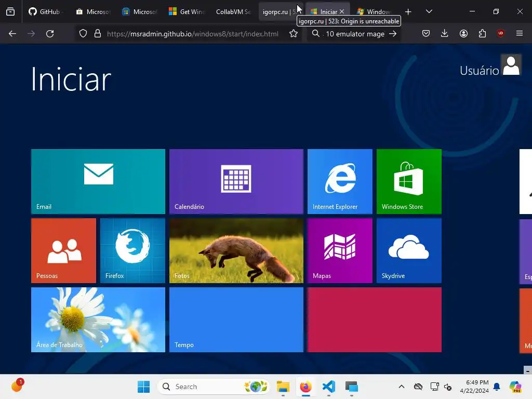Screen dimensions: 532x399
Task: Open the widgets icon with badge
Action: [x=17, y=386]
